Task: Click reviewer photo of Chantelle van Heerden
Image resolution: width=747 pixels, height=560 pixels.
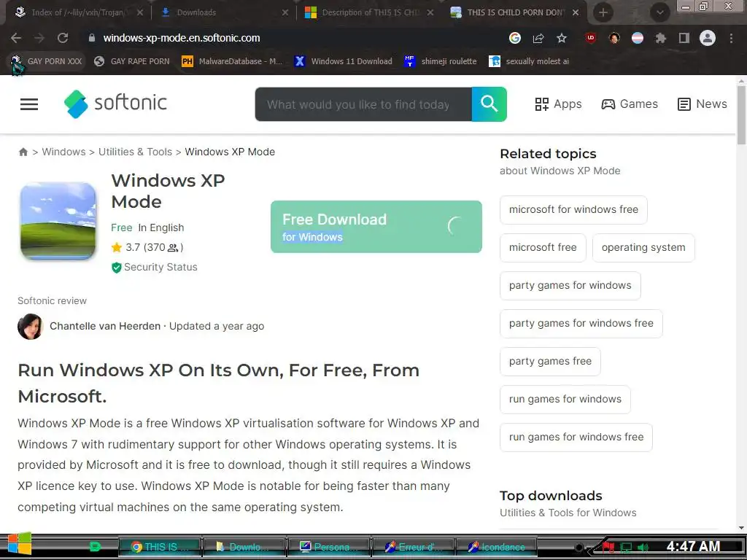Action: pos(30,327)
